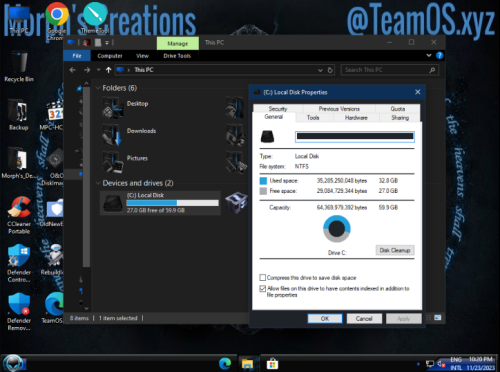
Task: Collapse the Devices and drives (2) group
Action: 98,183
